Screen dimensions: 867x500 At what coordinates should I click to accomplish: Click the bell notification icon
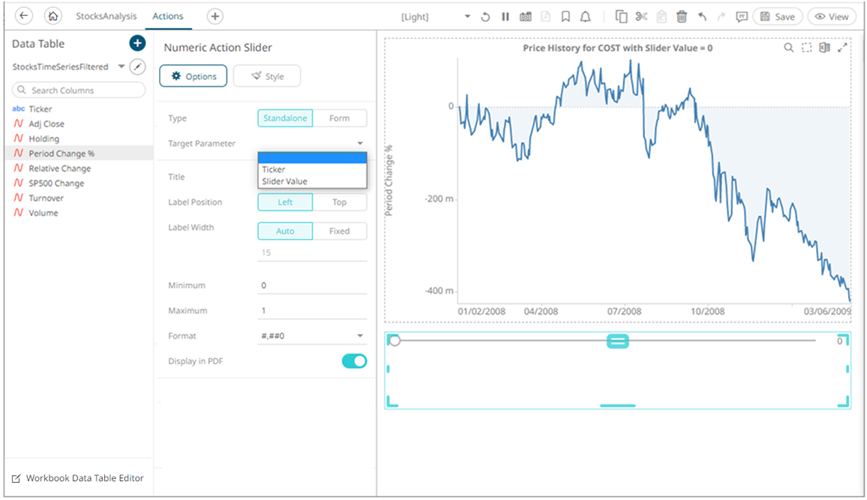click(585, 17)
